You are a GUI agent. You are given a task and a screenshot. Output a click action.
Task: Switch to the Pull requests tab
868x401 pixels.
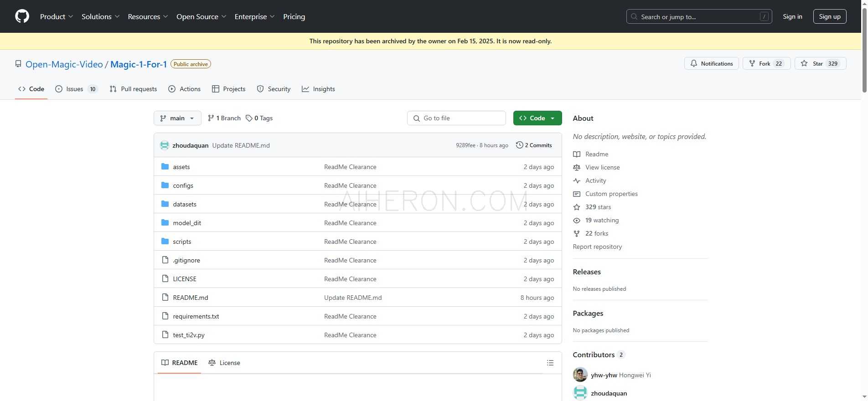[133, 89]
